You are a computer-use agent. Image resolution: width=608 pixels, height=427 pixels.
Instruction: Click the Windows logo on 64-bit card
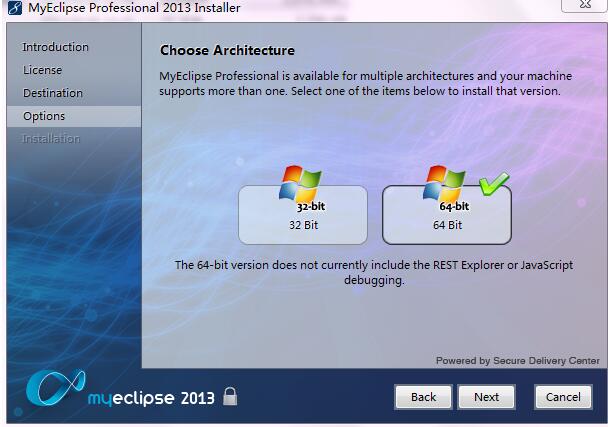(x=444, y=183)
